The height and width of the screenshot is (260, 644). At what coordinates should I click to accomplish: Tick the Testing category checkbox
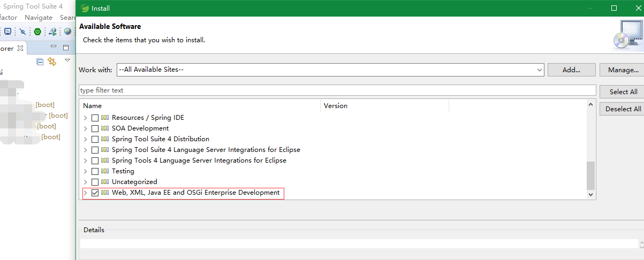click(95, 171)
